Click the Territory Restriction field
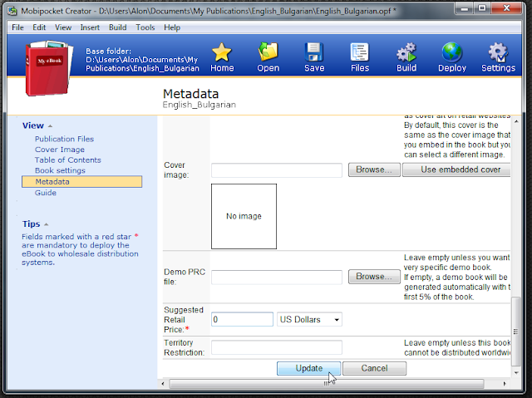This screenshot has height=398, width=532. pos(277,347)
